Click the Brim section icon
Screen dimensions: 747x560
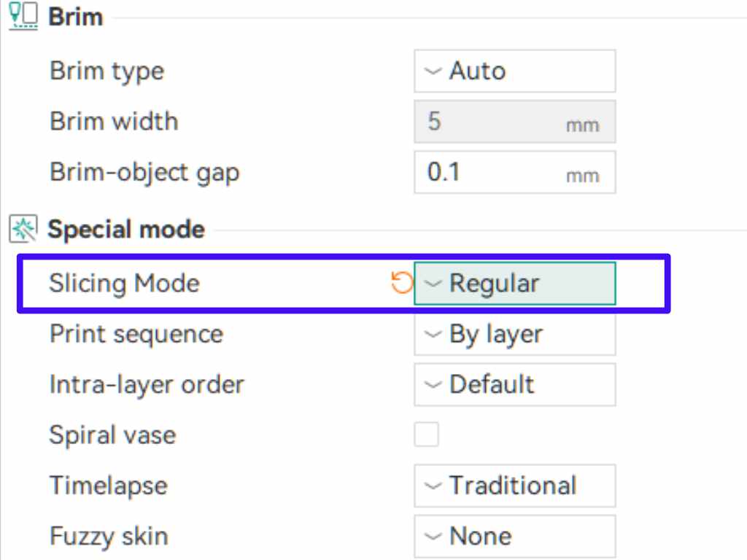tap(23, 16)
